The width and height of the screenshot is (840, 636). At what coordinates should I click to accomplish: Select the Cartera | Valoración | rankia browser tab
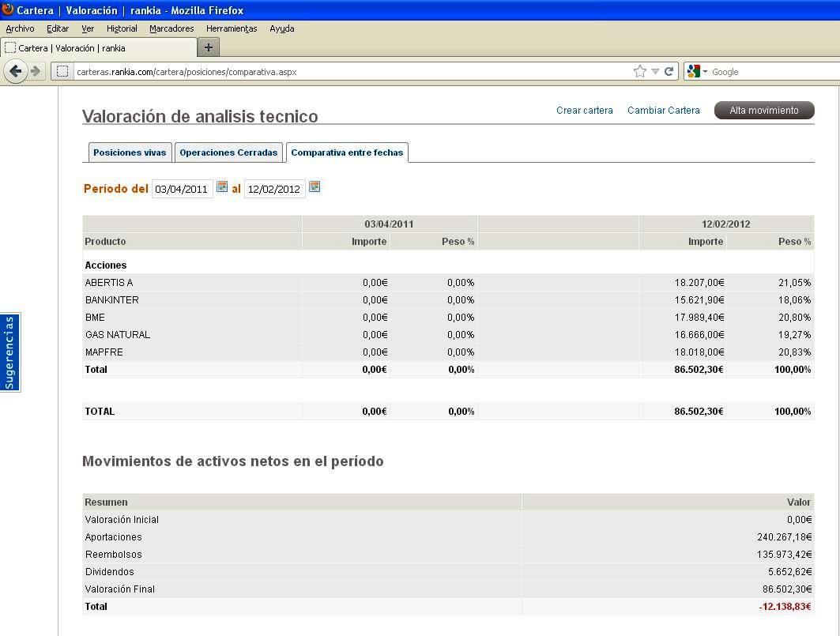99,47
